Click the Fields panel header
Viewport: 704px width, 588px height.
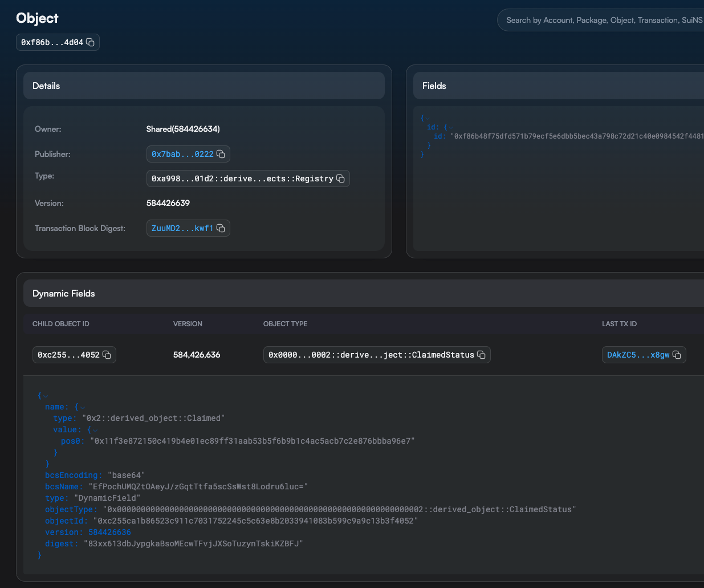[559, 86]
